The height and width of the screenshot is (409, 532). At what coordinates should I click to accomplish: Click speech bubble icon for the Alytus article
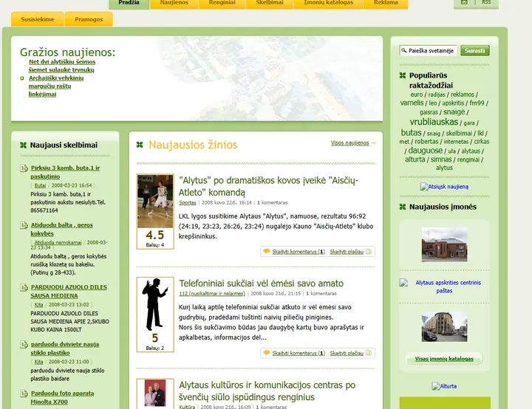[x=267, y=251]
